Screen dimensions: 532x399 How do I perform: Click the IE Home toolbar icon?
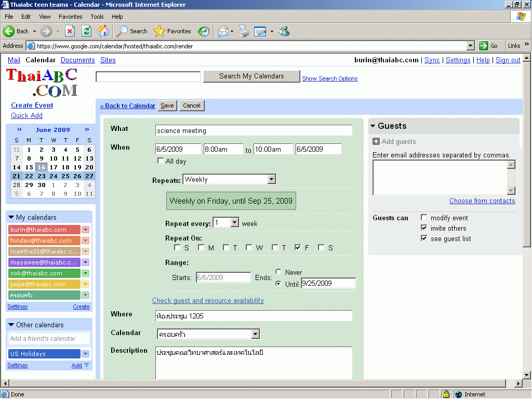click(x=103, y=31)
